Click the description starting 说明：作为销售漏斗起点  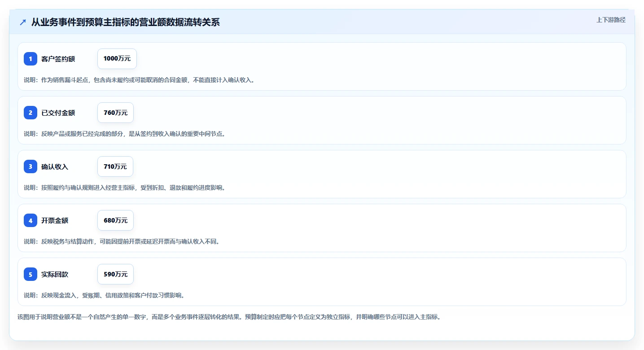[139, 80]
